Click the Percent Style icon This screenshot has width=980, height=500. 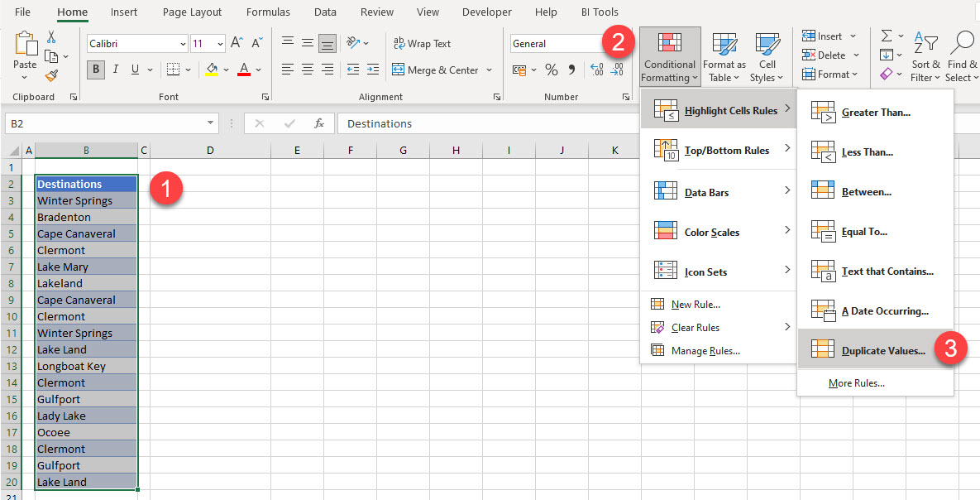551,70
